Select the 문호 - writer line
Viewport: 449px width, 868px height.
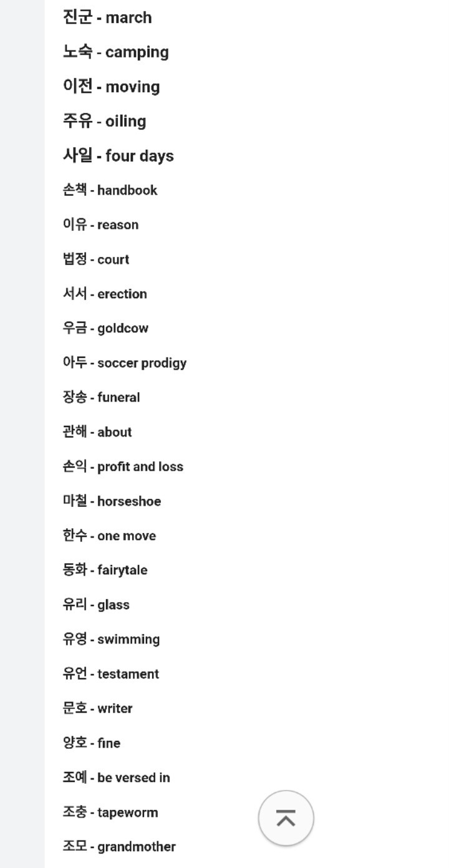(97, 708)
